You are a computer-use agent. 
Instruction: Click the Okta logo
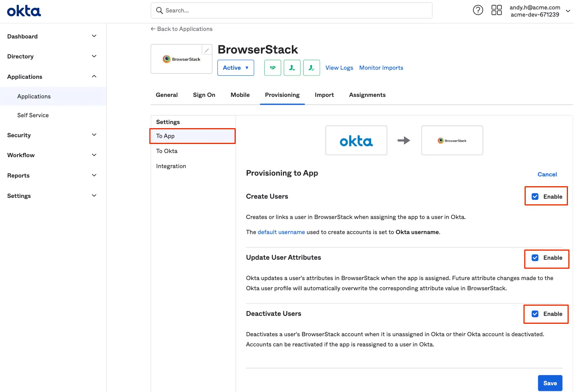(24, 11)
